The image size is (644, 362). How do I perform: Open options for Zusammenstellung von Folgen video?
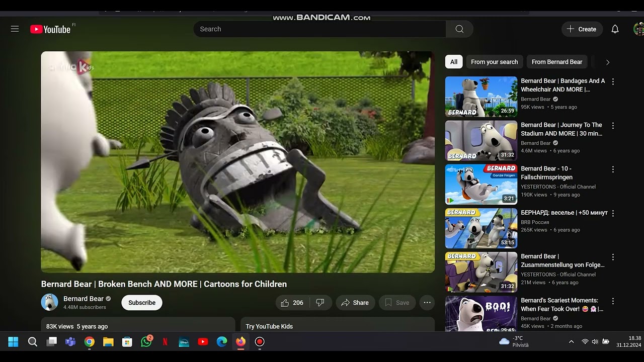tap(613, 257)
